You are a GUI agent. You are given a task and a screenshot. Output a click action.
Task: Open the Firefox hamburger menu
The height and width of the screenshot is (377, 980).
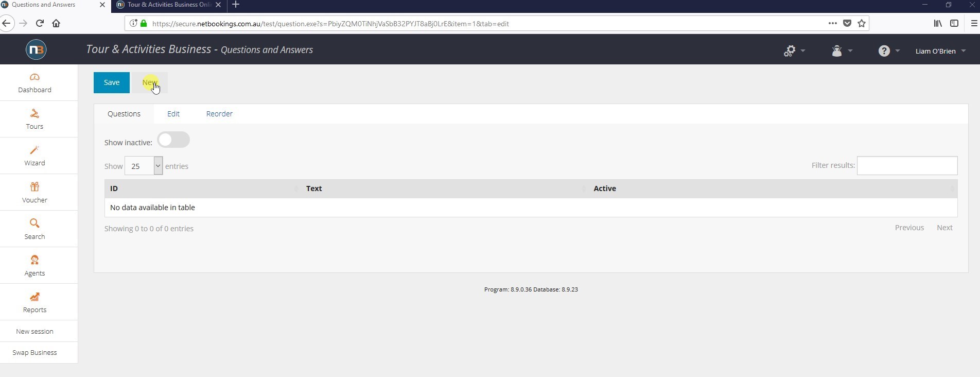point(974,23)
